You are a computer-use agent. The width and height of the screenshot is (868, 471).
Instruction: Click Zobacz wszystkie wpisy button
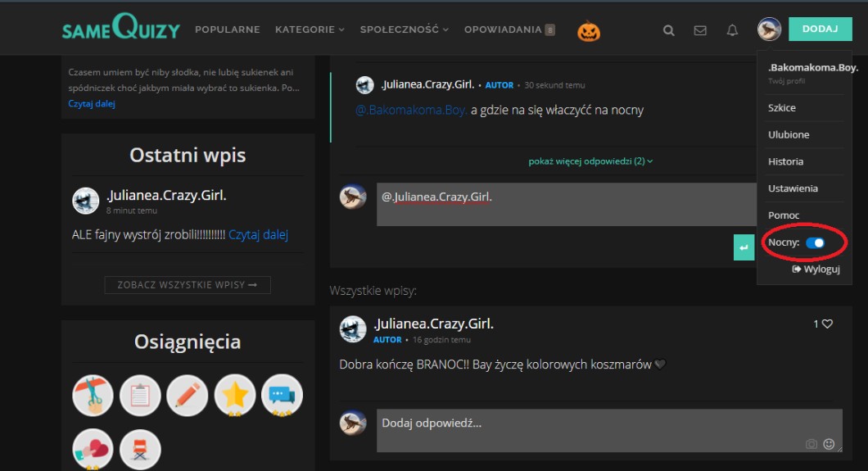click(188, 285)
